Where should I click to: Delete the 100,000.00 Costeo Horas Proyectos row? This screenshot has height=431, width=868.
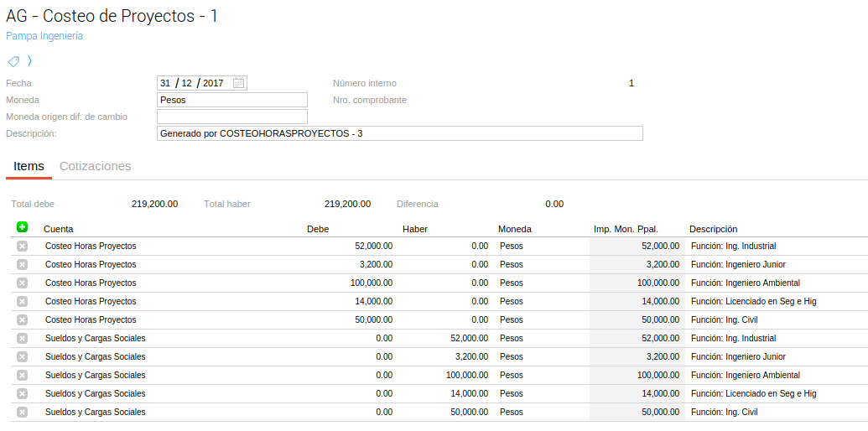22,283
